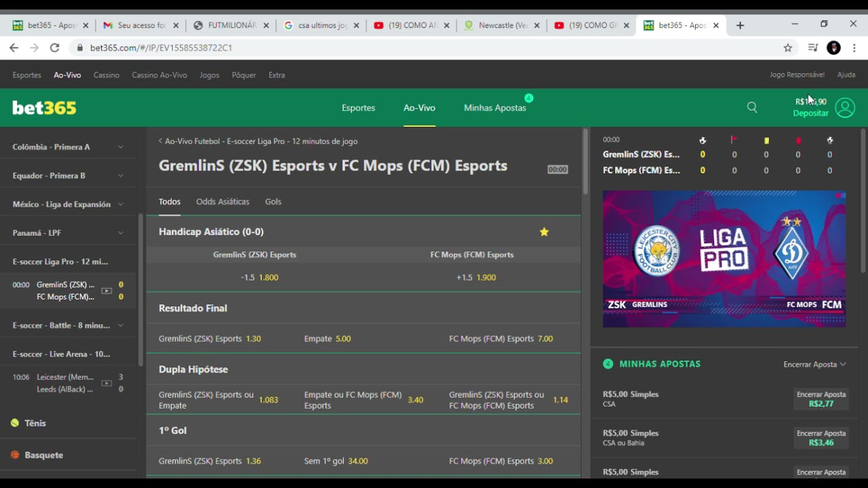
Task: Cash out CSA bet for R$2,77
Action: [x=821, y=399]
